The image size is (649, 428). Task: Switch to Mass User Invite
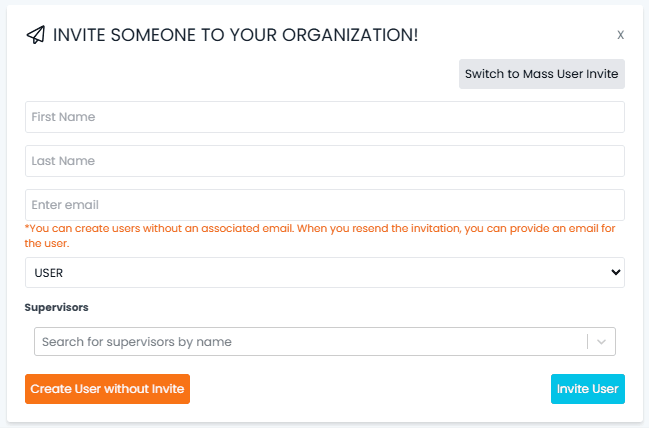click(541, 74)
